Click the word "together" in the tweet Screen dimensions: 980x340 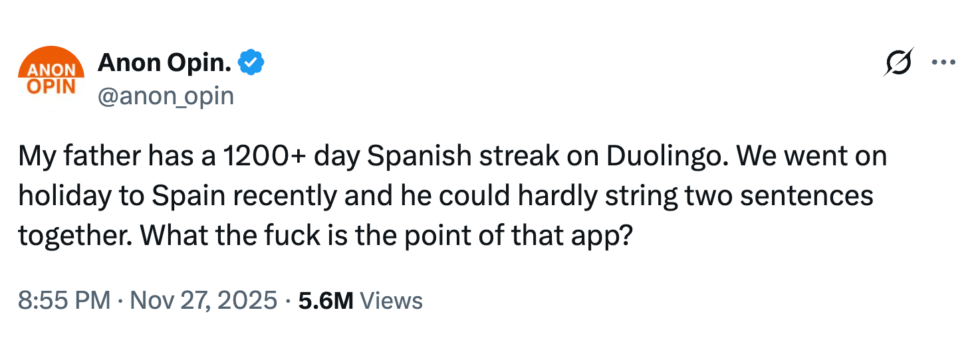pos(69,235)
